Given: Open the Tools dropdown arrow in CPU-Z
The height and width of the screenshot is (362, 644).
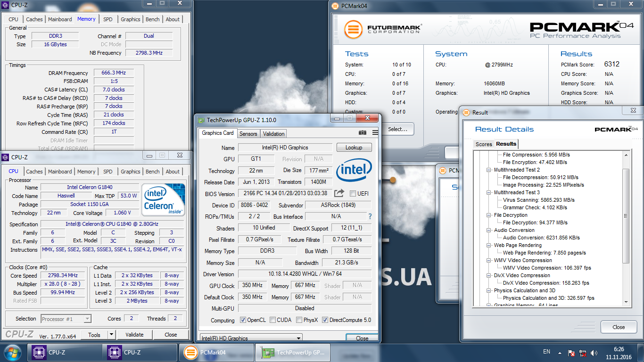Looking at the screenshot, I should [x=111, y=335].
